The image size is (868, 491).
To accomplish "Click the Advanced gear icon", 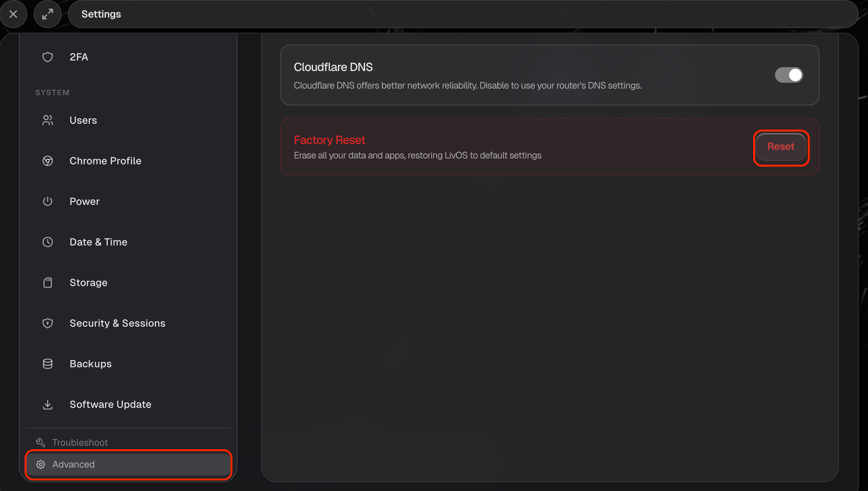I will [x=41, y=464].
